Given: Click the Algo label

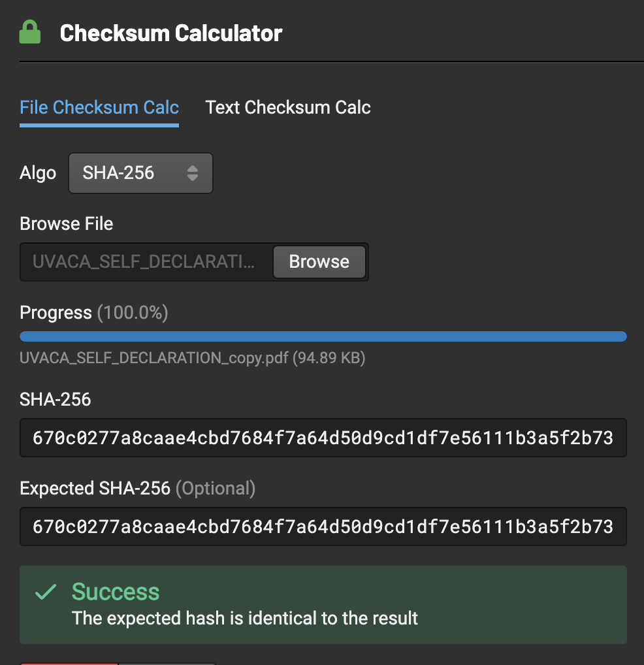Looking at the screenshot, I should (x=38, y=173).
